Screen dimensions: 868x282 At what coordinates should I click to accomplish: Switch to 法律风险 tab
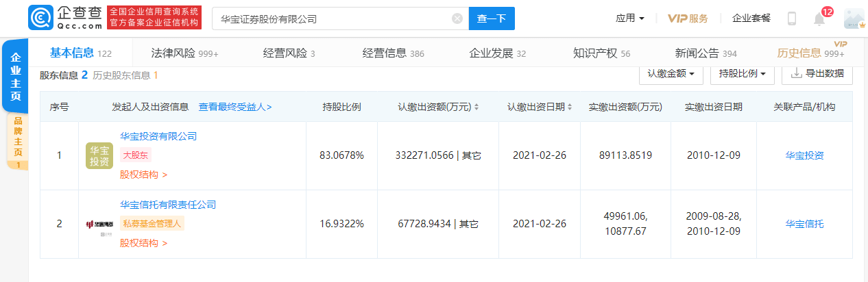[x=184, y=53]
